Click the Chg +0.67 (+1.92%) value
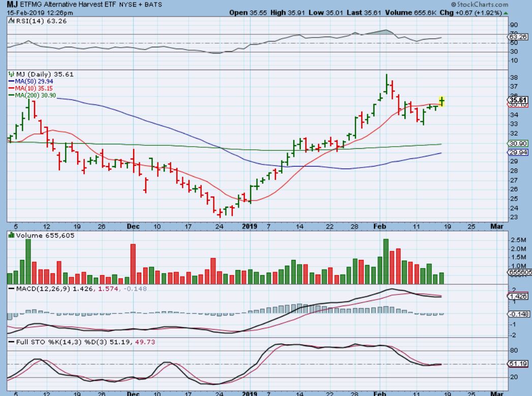 471,13
